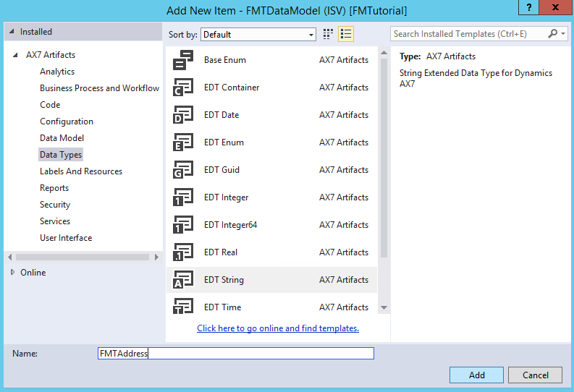The height and width of the screenshot is (392, 574).
Task: Select the Configuration category
Action: [x=67, y=122]
